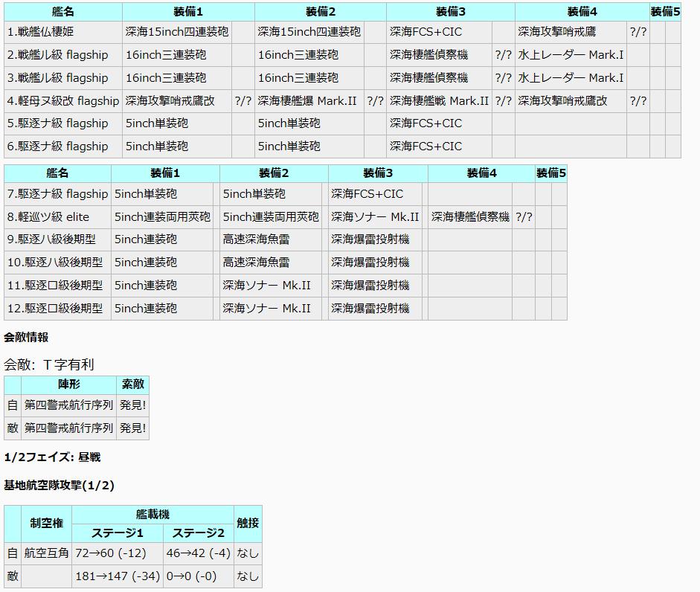Click the 会敵情報 section heading
This screenshot has width=700, height=592.
pyautogui.click(x=26, y=337)
